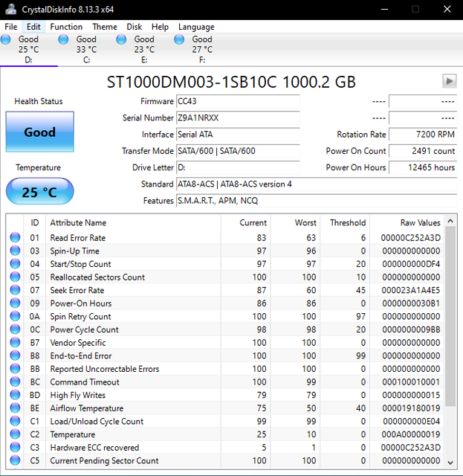Image resolution: width=463 pixels, height=476 pixels.
Task: Select the D: disk tab at 25 °C
Action: [x=28, y=49]
